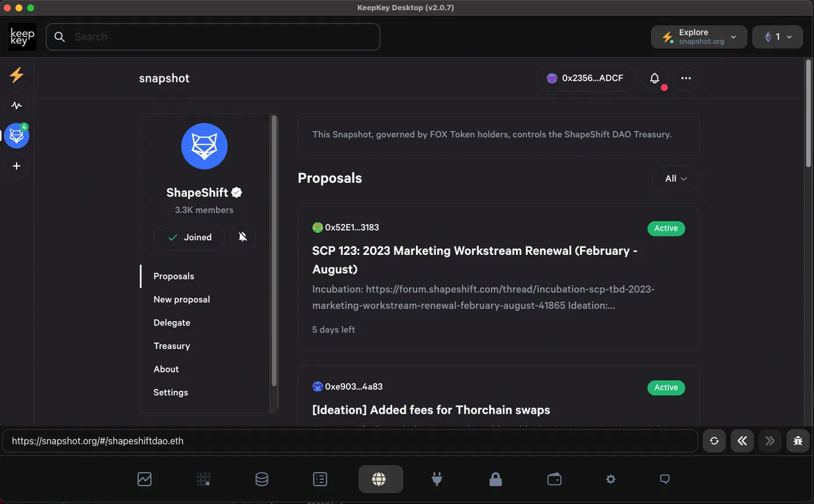Toggle the Joined membership button

click(x=190, y=237)
